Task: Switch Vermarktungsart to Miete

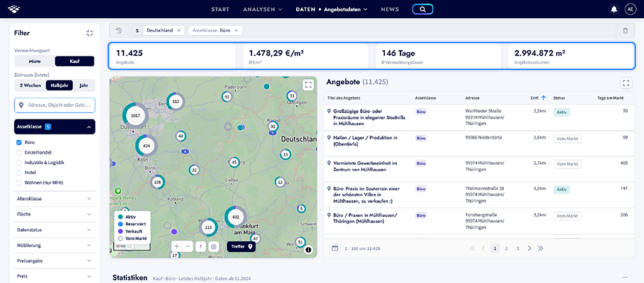Action: pos(35,61)
